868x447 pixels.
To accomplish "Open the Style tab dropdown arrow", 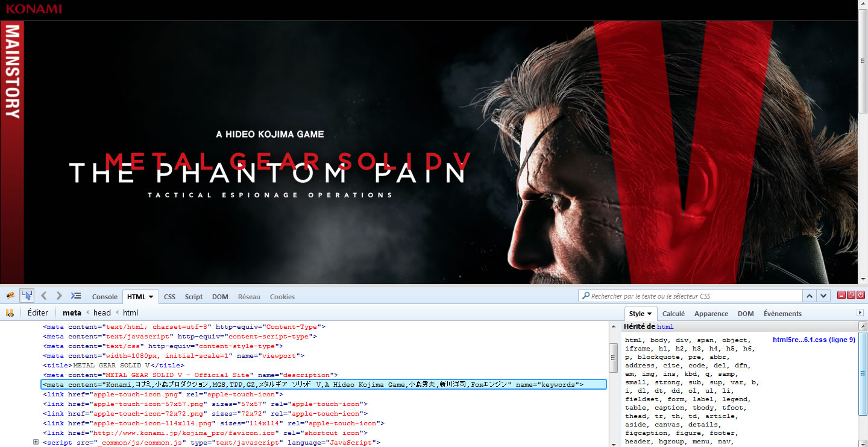I will 650,314.
